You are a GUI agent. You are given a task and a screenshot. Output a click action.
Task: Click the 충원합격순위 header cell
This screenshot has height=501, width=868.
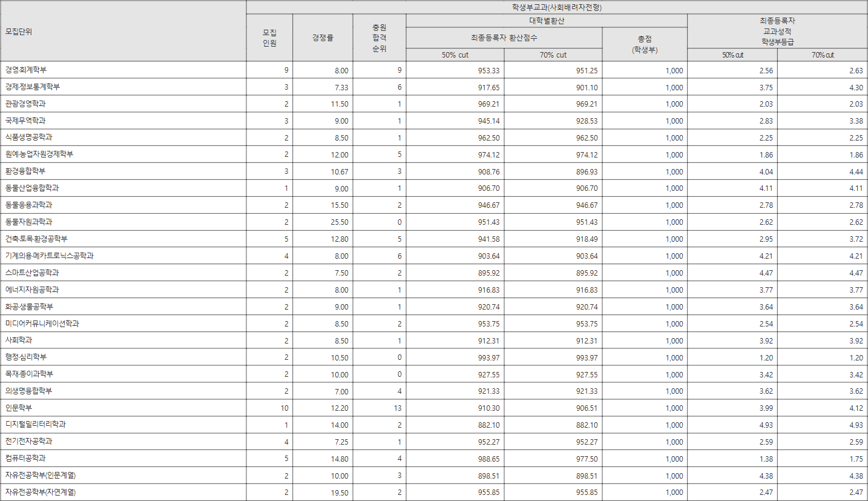click(379, 38)
